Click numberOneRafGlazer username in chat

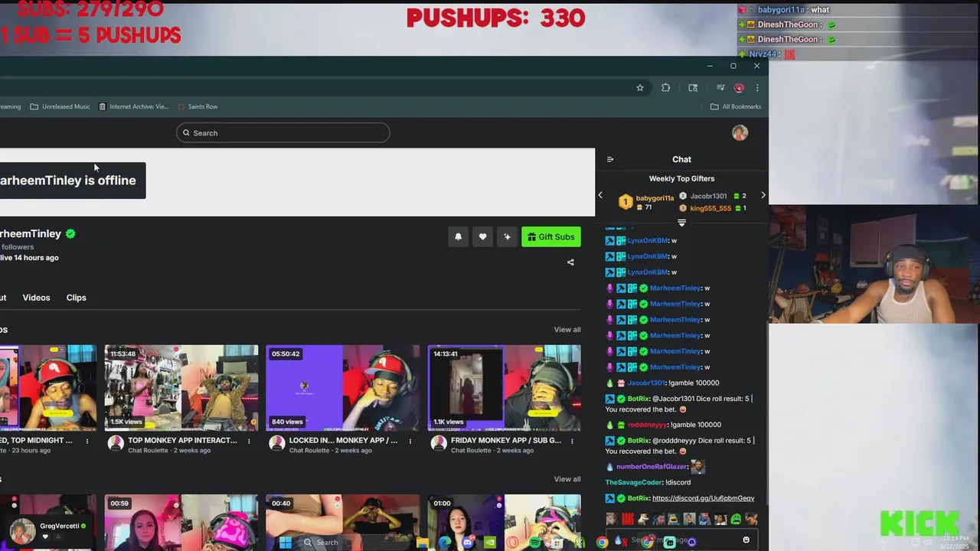point(652,467)
